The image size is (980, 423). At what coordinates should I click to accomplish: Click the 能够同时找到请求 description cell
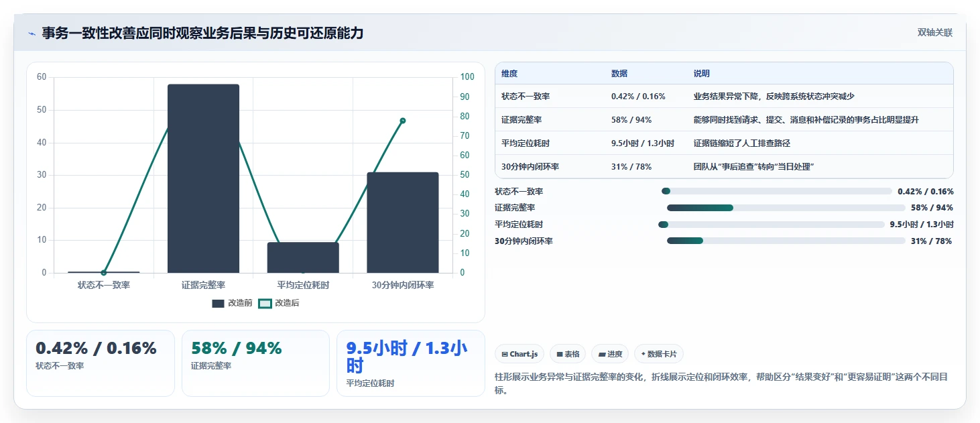pyautogui.click(x=806, y=120)
